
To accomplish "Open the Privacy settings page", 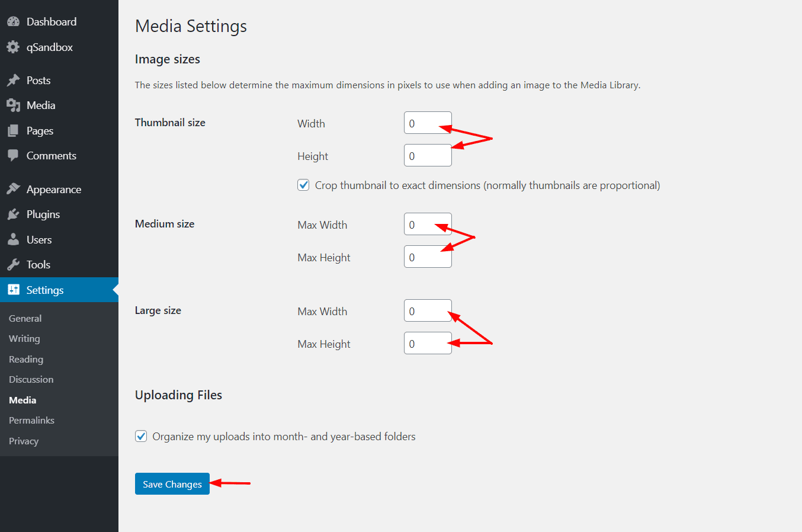I will pos(23,441).
